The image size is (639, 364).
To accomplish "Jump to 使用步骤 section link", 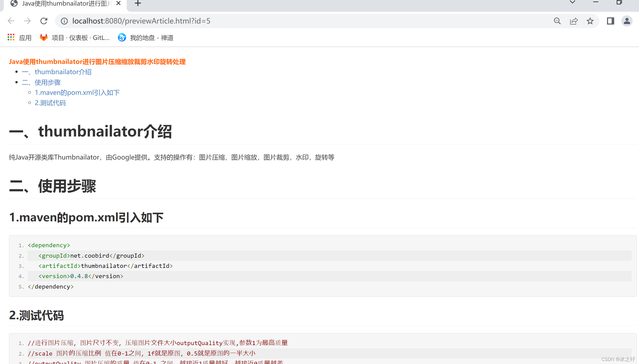I will click(x=41, y=82).
